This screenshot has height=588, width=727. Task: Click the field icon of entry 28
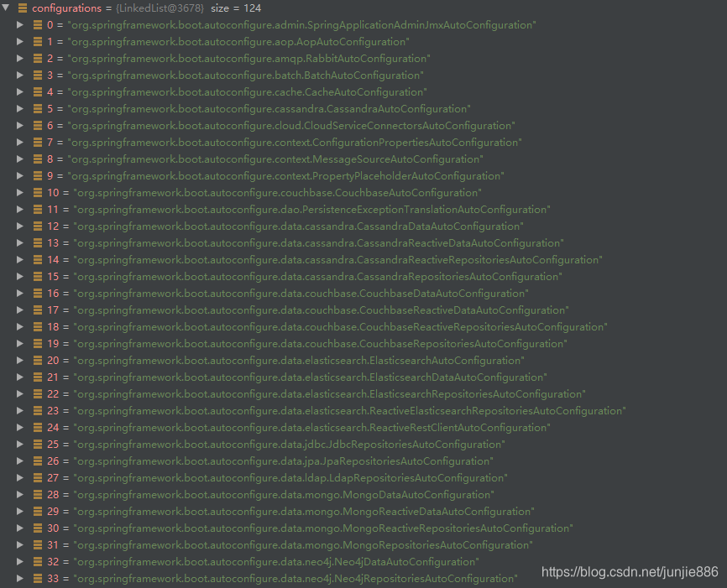(x=38, y=494)
